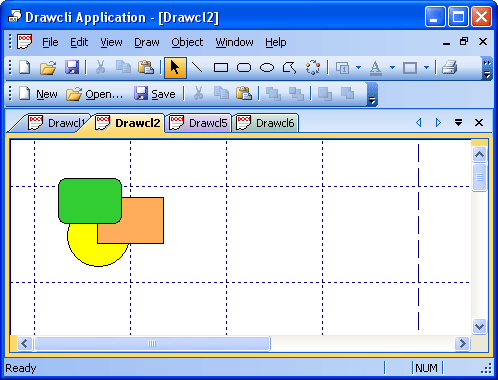Image resolution: width=498 pixels, height=380 pixels.
Task: Click the horizontal scrollbar right arrow
Action: pyautogui.click(x=462, y=343)
